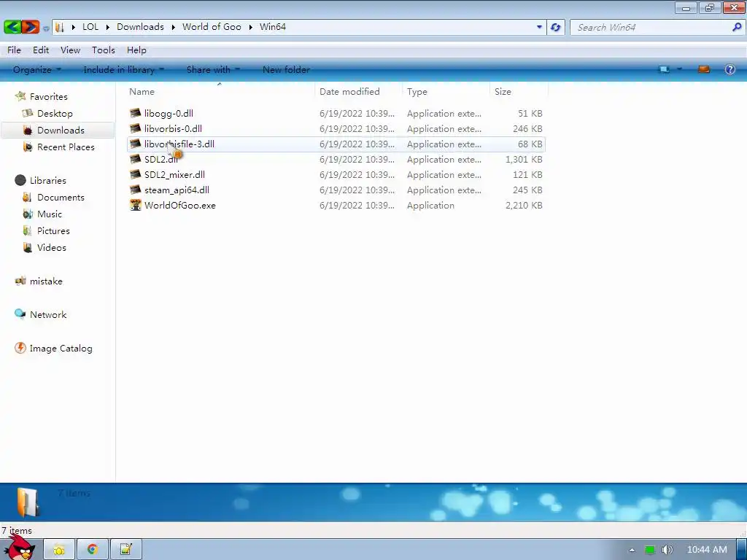Open Network in the navigation pane

pyautogui.click(x=48, y=315)
